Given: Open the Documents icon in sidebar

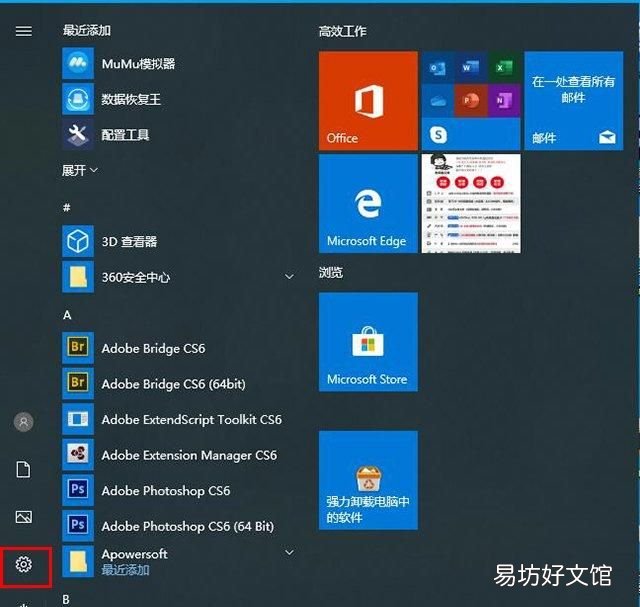Looking at the screenshot, I should point(23,469).
